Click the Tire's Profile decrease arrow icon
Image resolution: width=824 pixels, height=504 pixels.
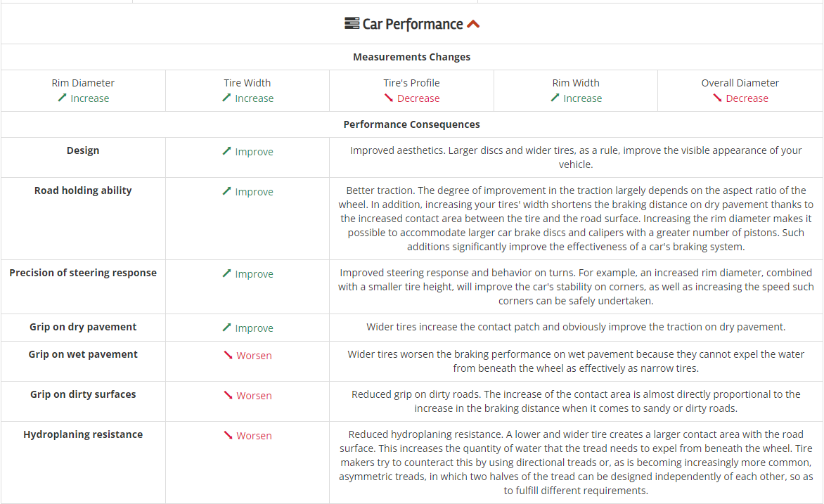tap(388, 98)
